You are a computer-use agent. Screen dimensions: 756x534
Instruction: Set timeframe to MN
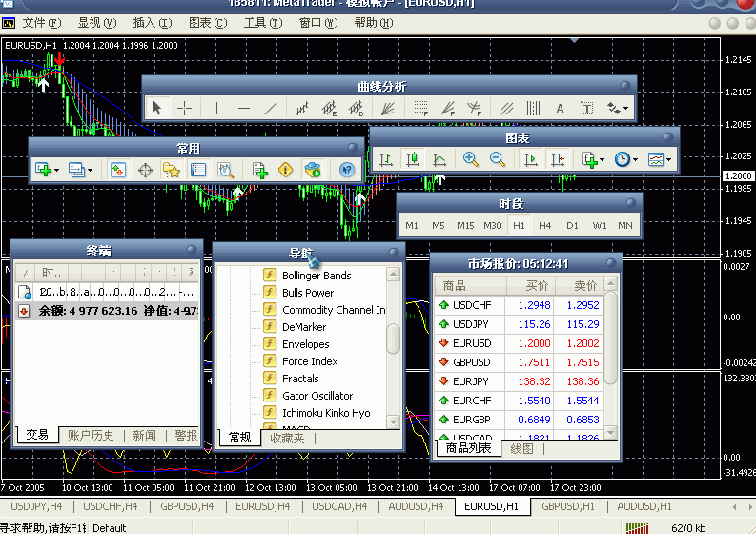click(625, 225)
